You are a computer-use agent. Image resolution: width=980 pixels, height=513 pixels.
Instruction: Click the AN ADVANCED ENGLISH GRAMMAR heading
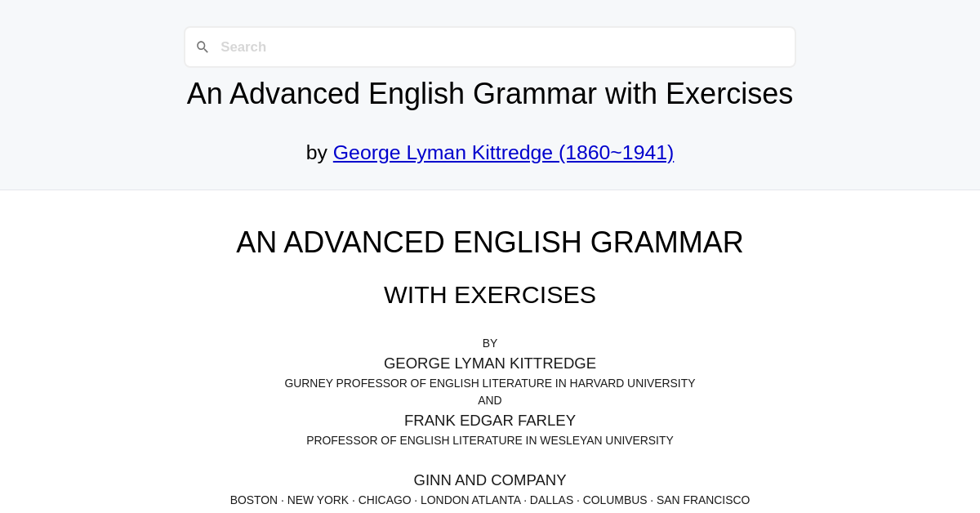point(490,243)
